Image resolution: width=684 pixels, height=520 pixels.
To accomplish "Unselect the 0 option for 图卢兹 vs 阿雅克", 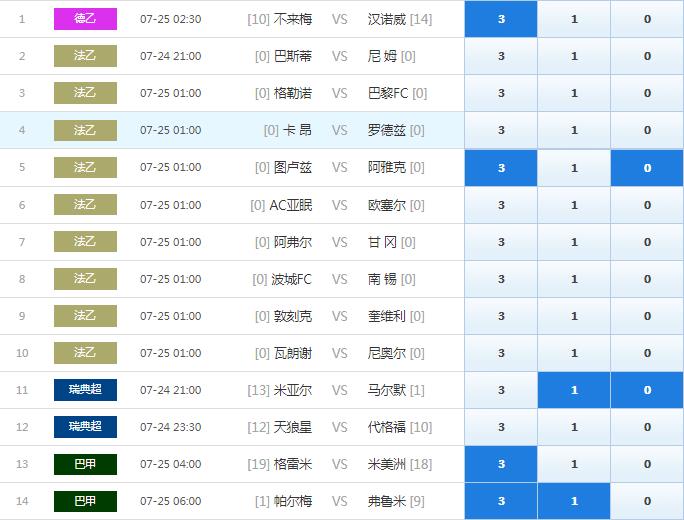I will tap(647, 168).
